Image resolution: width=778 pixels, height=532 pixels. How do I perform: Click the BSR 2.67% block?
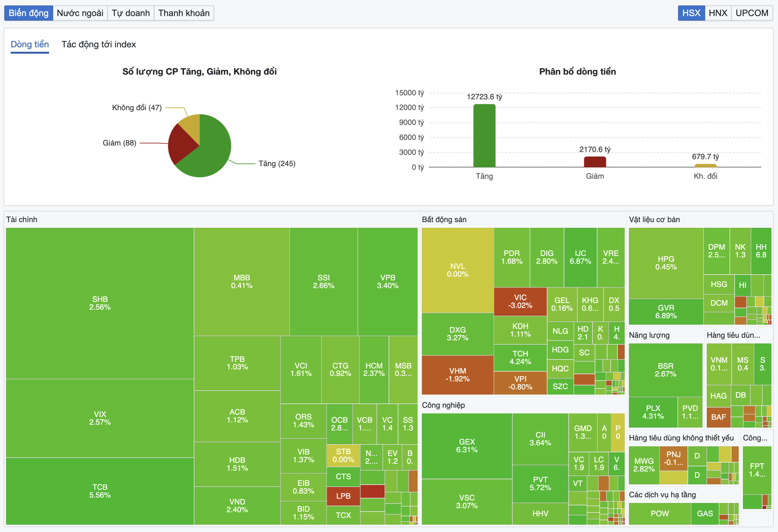665,370
